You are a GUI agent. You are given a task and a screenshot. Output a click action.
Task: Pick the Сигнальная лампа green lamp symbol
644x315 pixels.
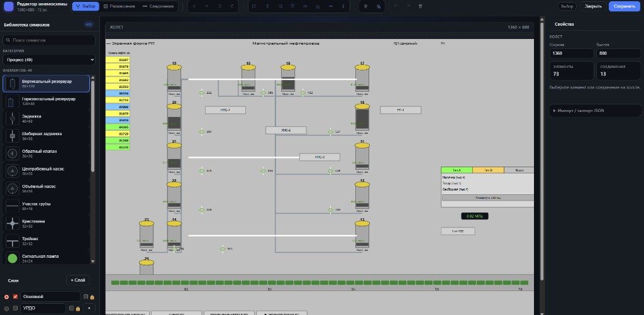point(46,258)
